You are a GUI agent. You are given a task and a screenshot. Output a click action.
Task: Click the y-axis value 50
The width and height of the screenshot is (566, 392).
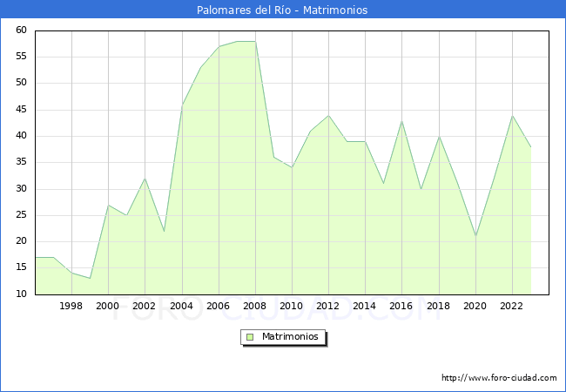coord(21,83)
